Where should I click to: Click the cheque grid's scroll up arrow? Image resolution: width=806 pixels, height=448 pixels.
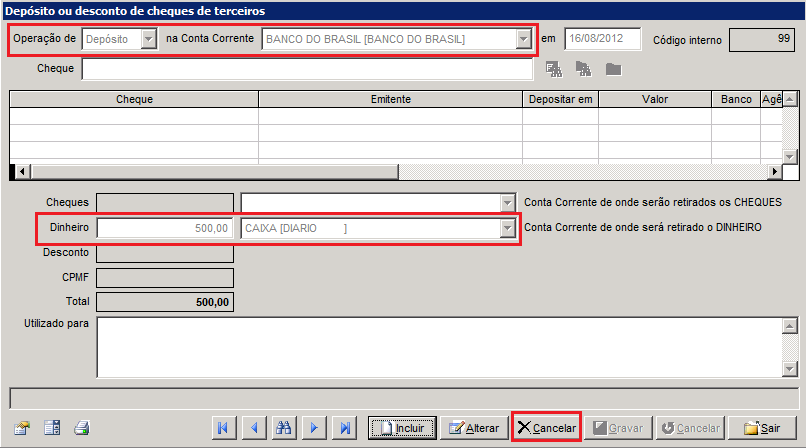coord(790,99)
